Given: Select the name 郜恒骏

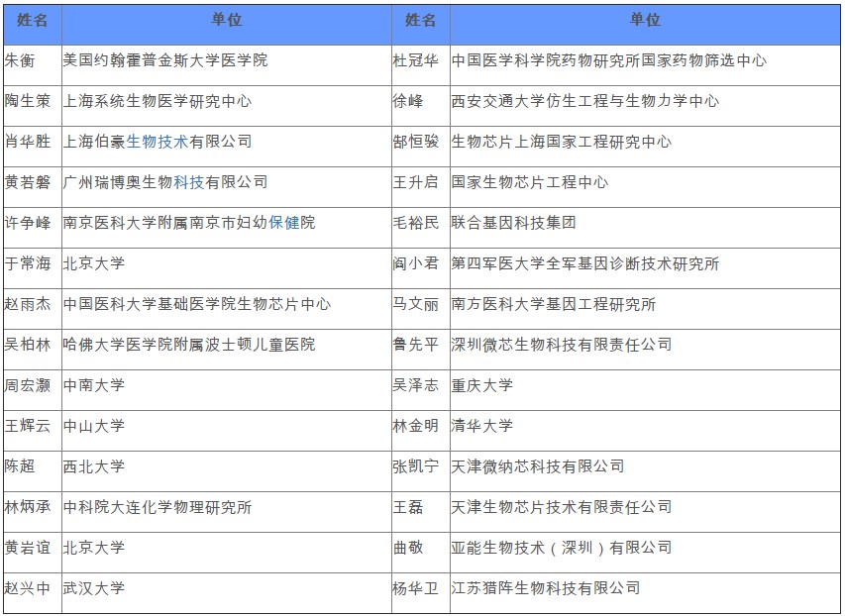Looking at the screenshot, I should click(x=415, y=142).
